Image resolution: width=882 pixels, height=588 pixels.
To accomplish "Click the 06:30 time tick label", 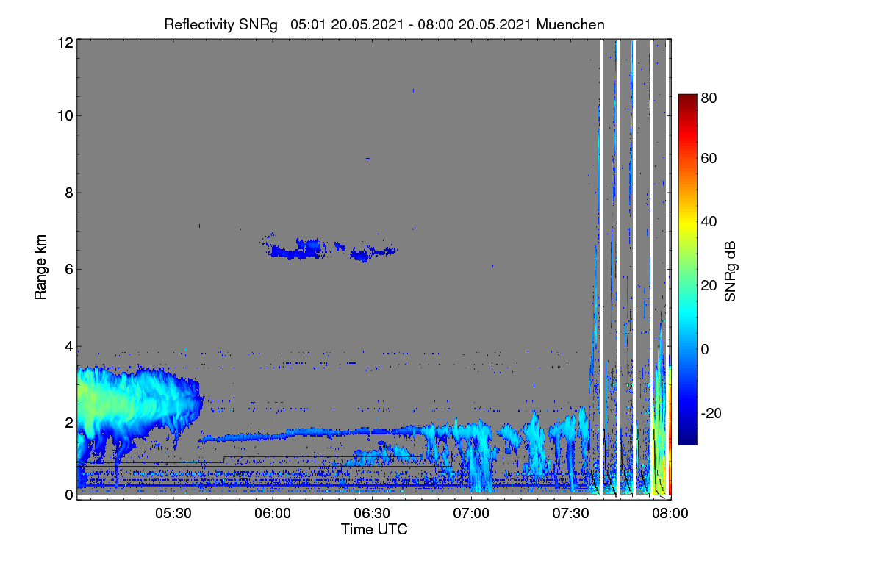I will pos(372,514).
